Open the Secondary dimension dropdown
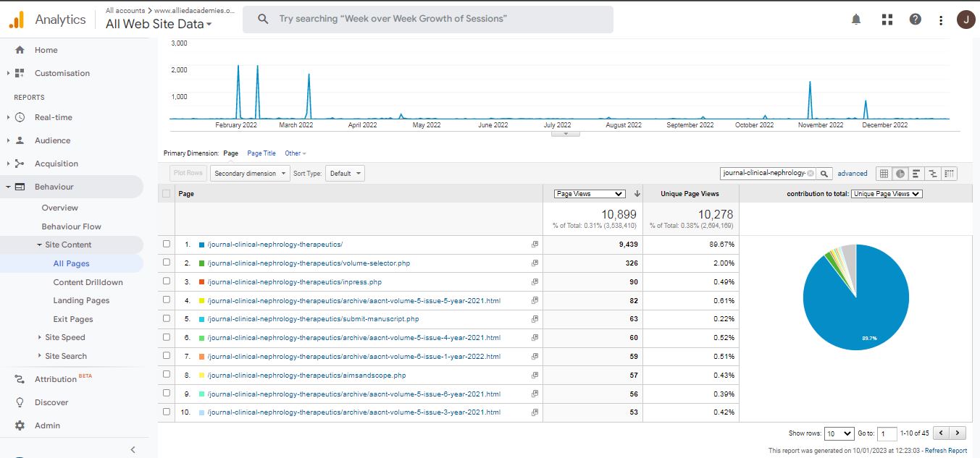The height and width of the screenshot is (458, 980). [250, 174]
